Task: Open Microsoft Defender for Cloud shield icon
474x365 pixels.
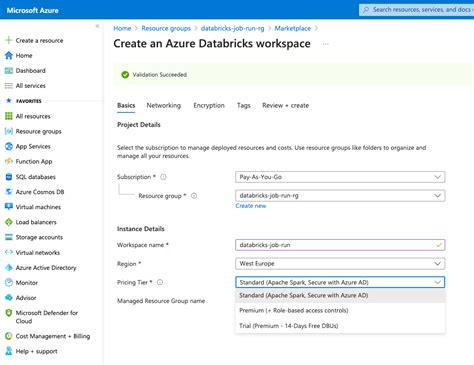Action: click(x=9, y=313)
